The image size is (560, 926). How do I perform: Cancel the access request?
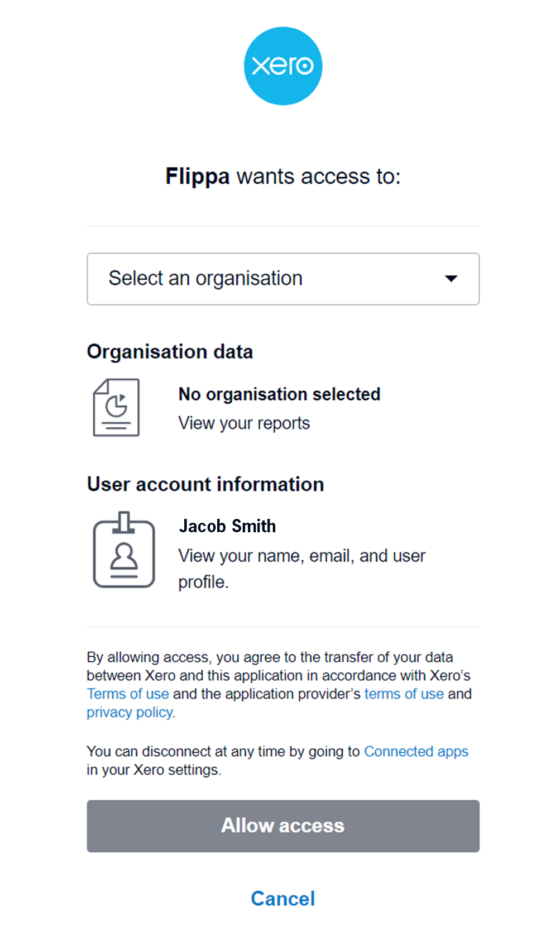283,898
